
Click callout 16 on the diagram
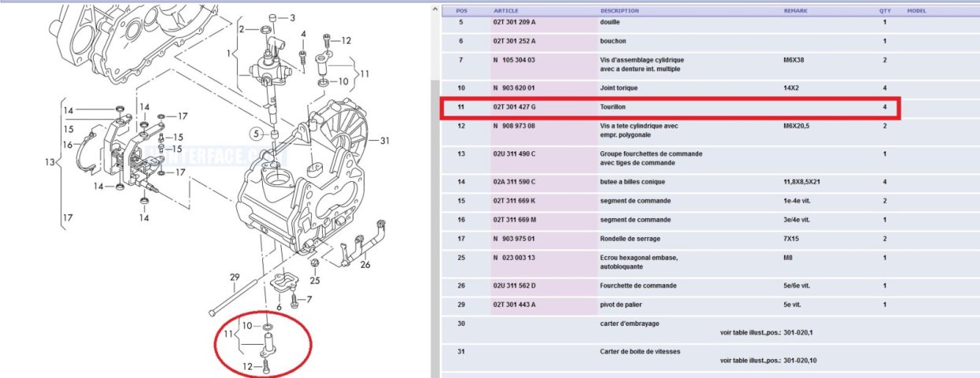(x=68, y=144)
